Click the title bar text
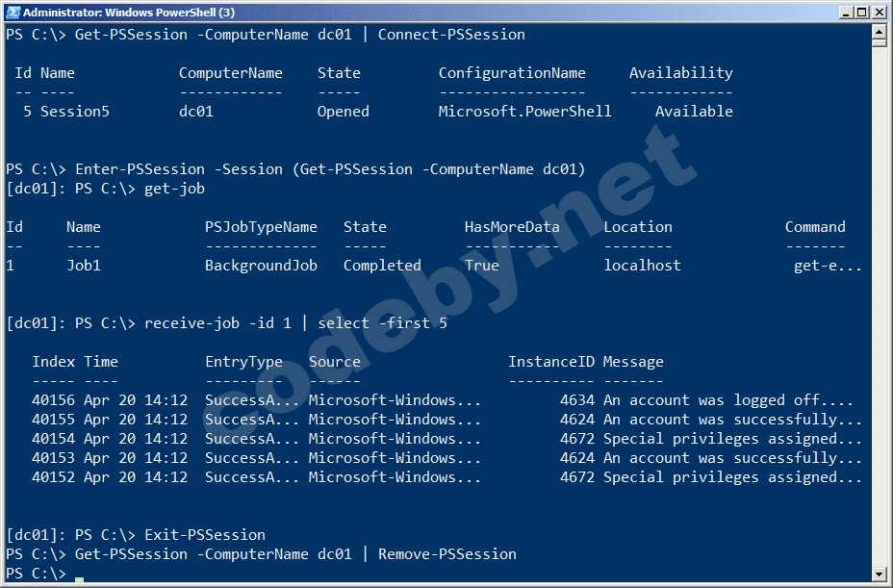Viewport: 893px width, 588px height. pyautogui.click(x=127, y=13)
